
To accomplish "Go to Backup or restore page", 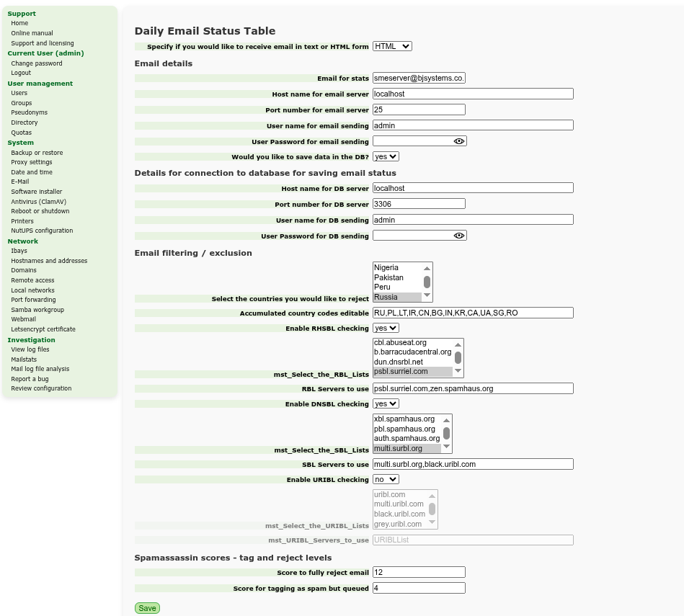I will pos(37,153).
